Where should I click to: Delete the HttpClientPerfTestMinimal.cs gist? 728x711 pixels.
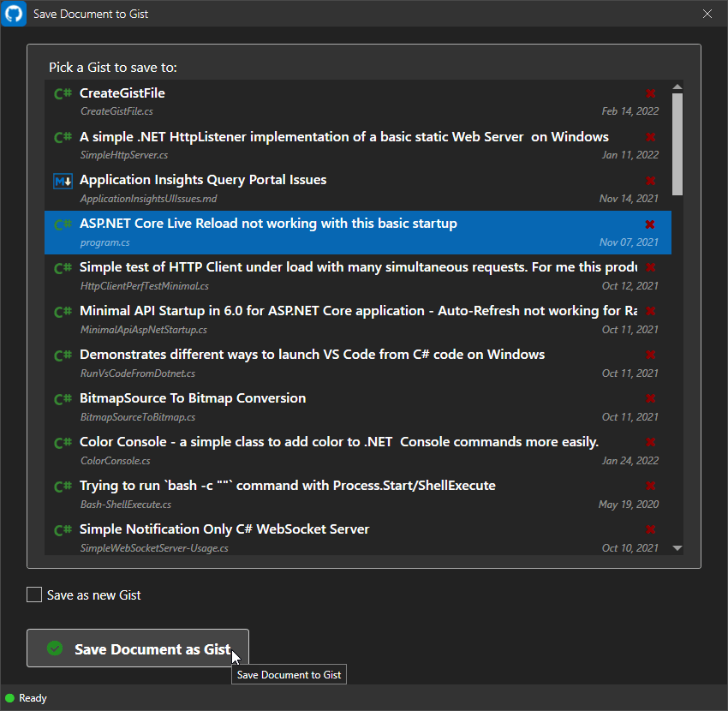[650, 267]
